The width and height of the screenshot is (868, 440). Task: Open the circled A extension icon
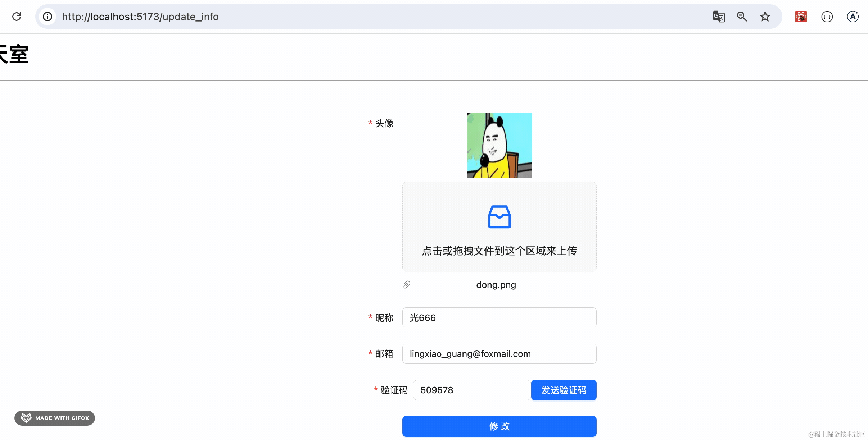coord(853,17)
